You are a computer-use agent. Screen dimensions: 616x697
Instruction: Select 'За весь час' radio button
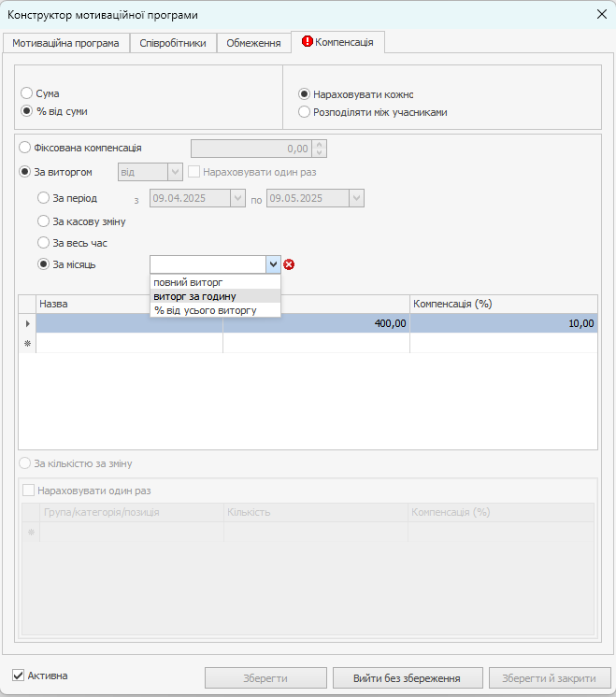[x=43, y=243]
